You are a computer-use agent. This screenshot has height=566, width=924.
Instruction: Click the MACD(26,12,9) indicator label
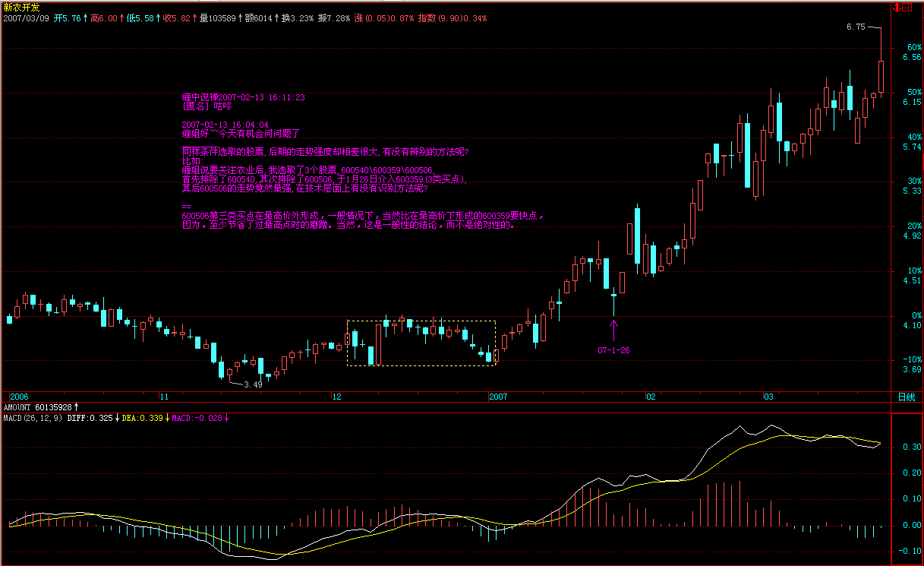33,418
